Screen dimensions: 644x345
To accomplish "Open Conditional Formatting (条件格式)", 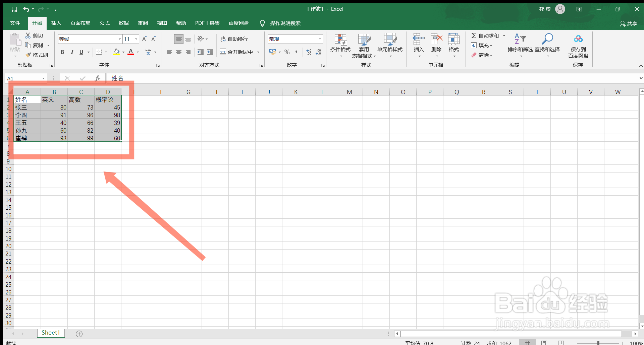I will point(340,46).
